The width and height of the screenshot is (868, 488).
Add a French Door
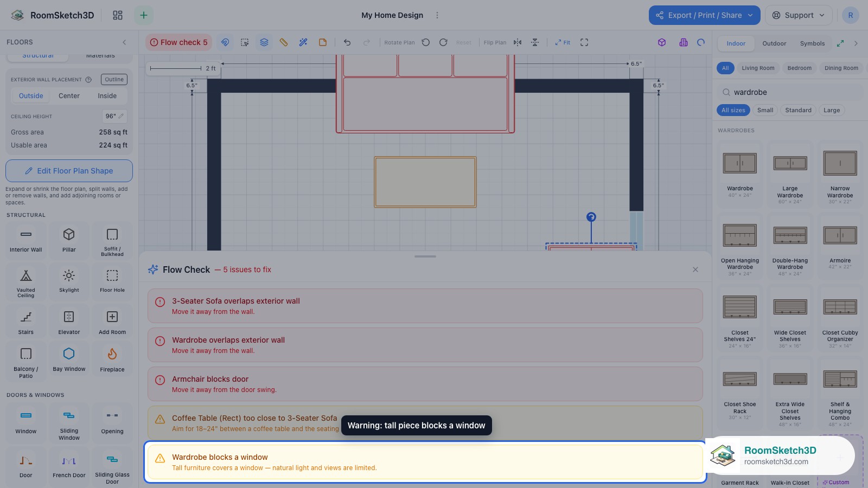(x=69, y=466)
